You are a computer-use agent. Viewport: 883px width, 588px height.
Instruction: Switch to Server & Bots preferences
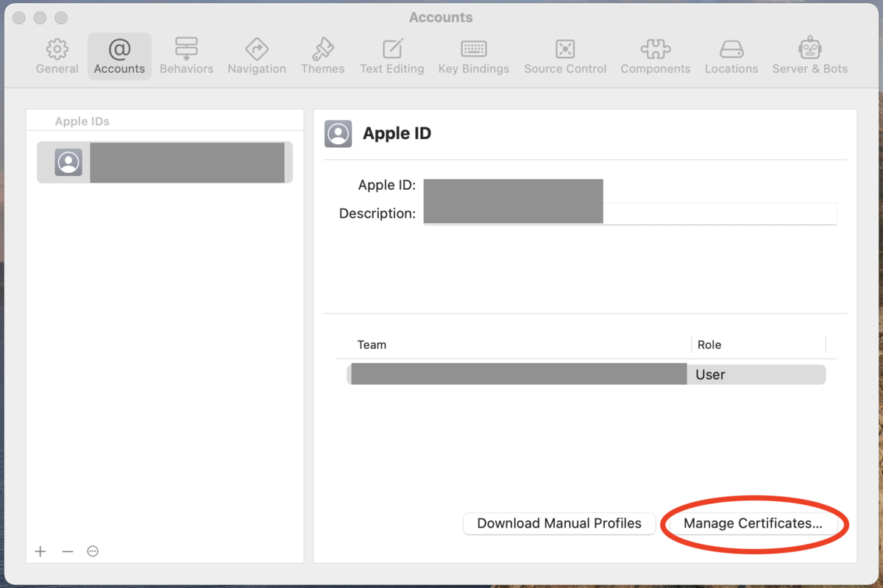(x=809, y=57)
